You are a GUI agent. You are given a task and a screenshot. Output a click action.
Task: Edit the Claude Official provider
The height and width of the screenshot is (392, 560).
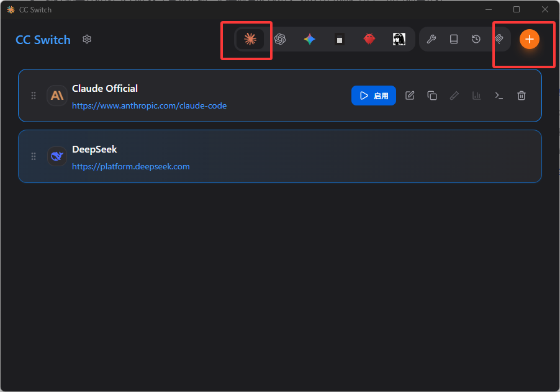[410, 96]
